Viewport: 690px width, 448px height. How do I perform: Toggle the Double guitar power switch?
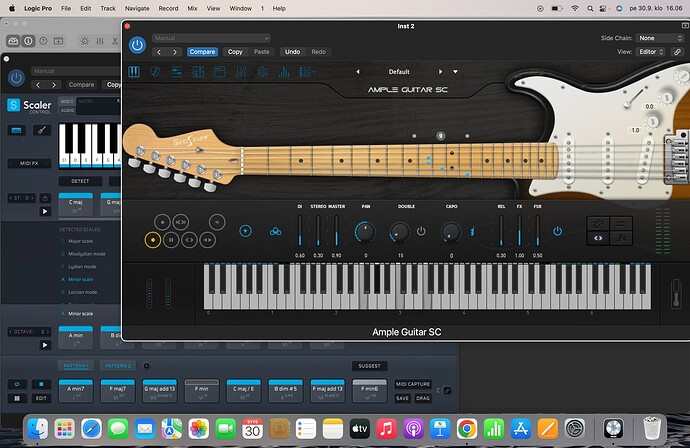pos(421,231)
